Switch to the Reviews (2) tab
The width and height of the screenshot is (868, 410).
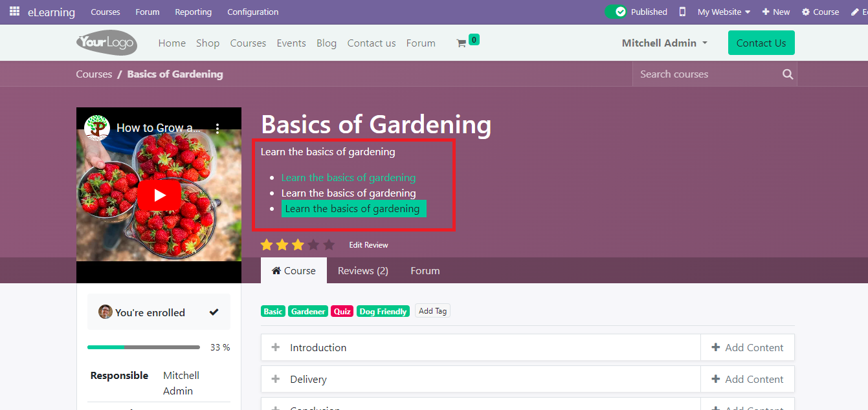[x=362, y=271]
